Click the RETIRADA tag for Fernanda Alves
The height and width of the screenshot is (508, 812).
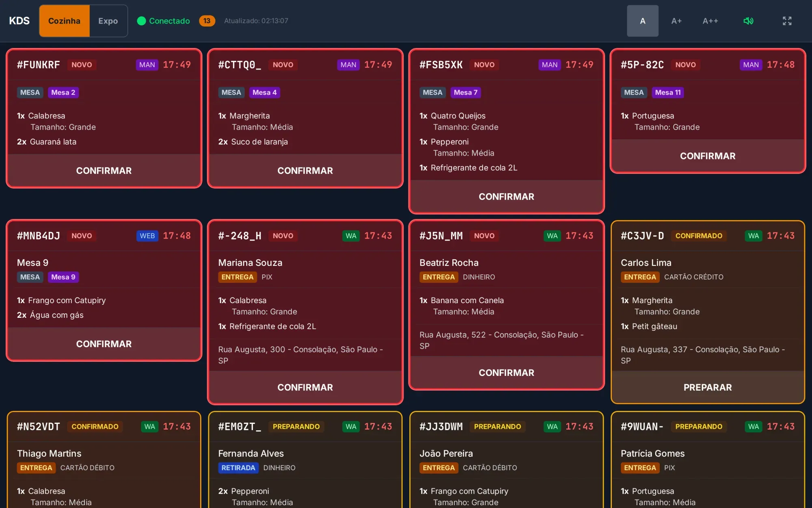click(238, 468)
